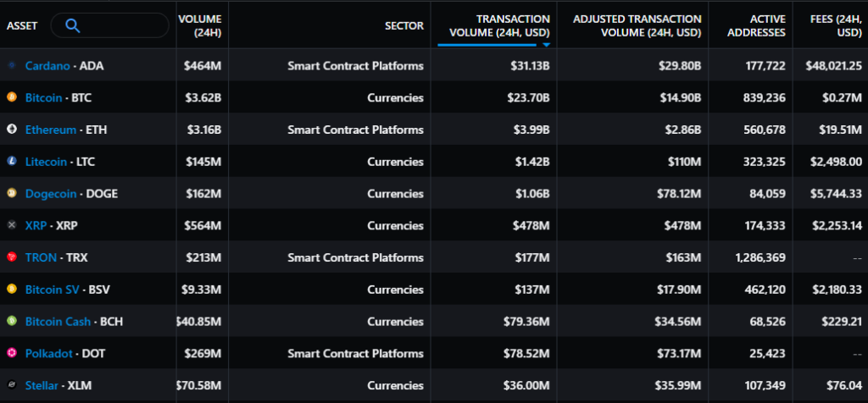The width and height of the screenshot is (868, 403).
Task: Click Stellar's $76.04 fees value
Action: coord(845,386)
